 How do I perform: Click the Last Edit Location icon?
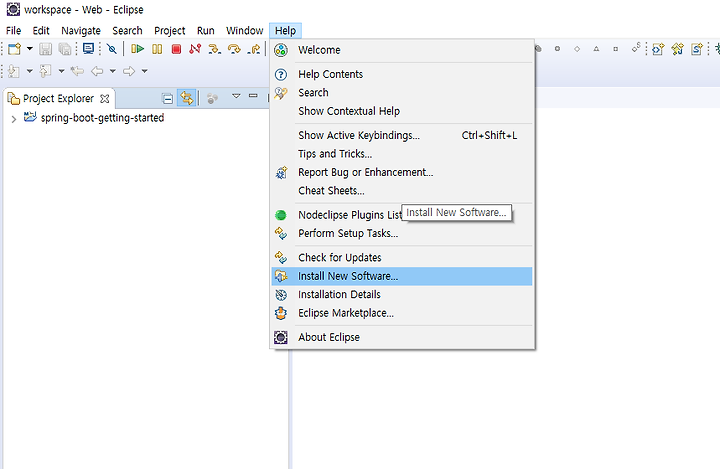77,71
